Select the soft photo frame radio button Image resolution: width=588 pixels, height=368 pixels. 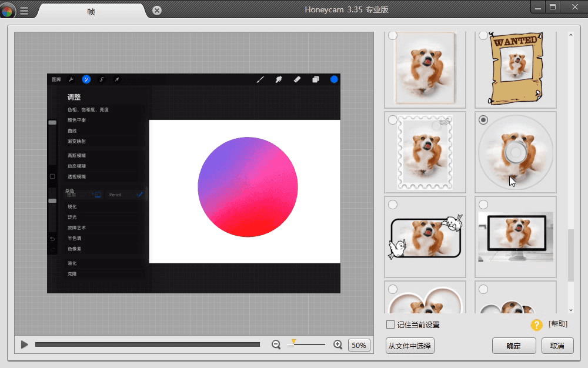point(393,36)
